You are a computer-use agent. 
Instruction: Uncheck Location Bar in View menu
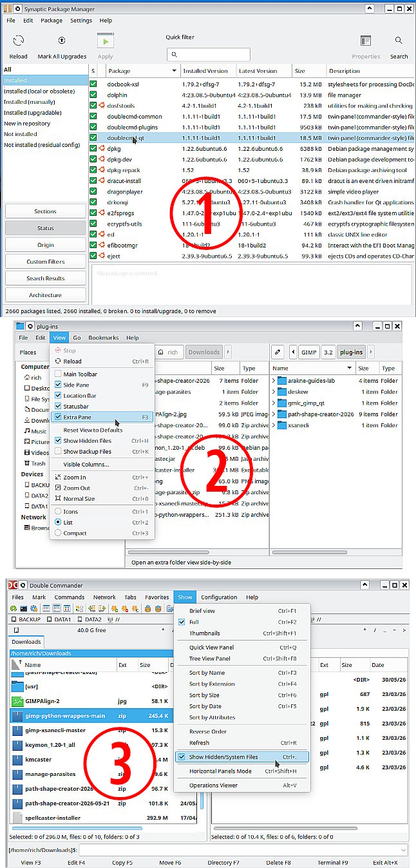click(x=58, y=396)
